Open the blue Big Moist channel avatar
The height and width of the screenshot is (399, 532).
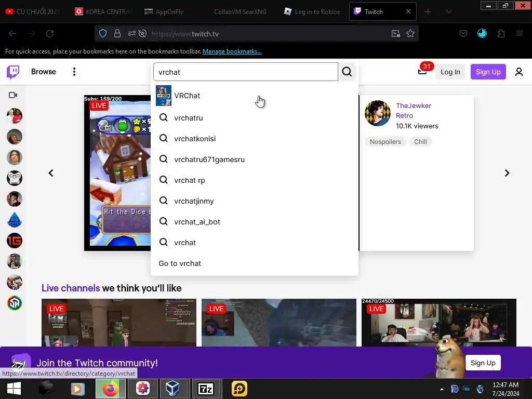[x=14, y=220]
